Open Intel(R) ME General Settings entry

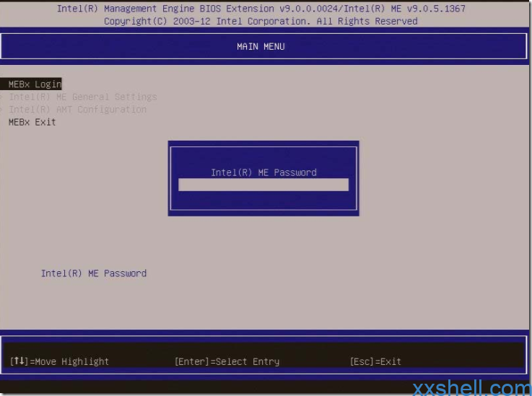pyautogui.click(x=83, y=97)
